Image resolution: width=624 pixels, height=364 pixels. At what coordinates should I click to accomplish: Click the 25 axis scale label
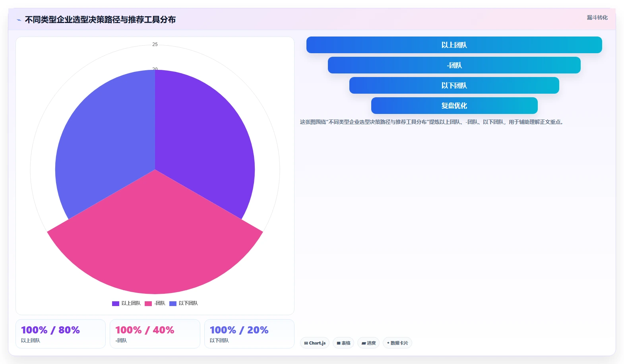tap(155, 44)
